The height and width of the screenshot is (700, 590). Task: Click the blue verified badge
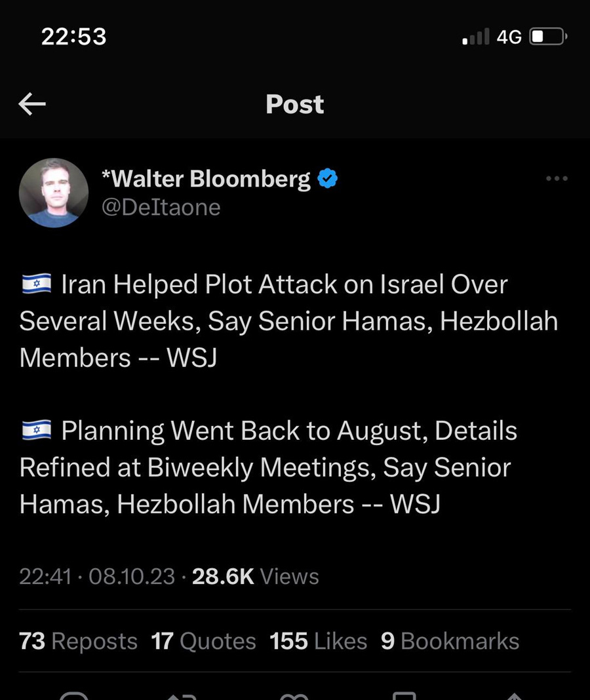point(327,178)
